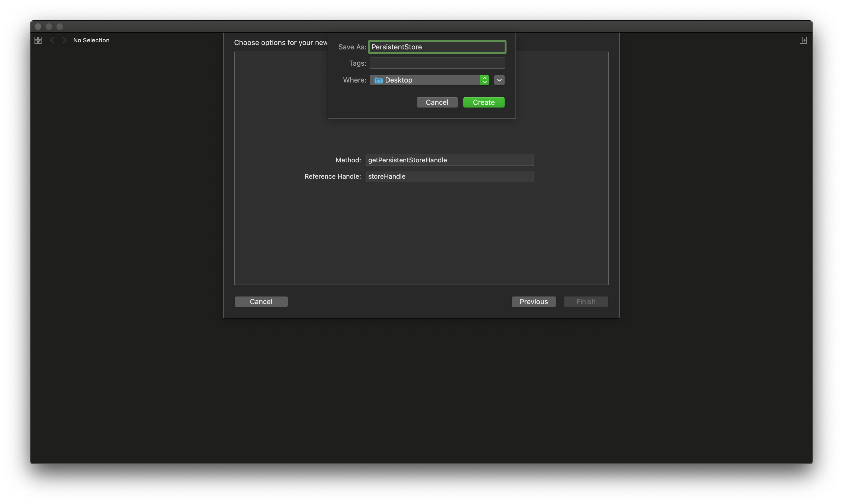Open the No Selection jump bar

pos(91,40)
